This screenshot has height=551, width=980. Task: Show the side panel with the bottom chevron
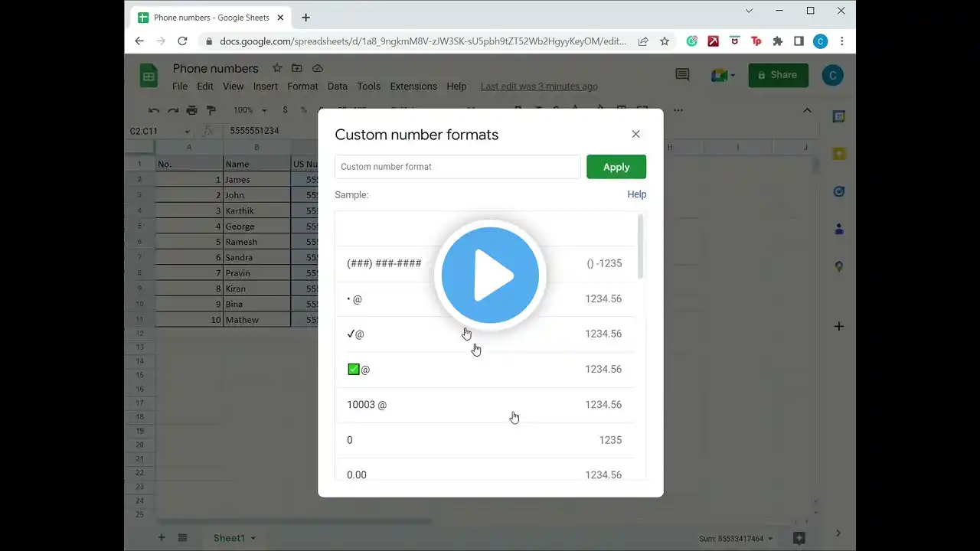coord(839,533)
